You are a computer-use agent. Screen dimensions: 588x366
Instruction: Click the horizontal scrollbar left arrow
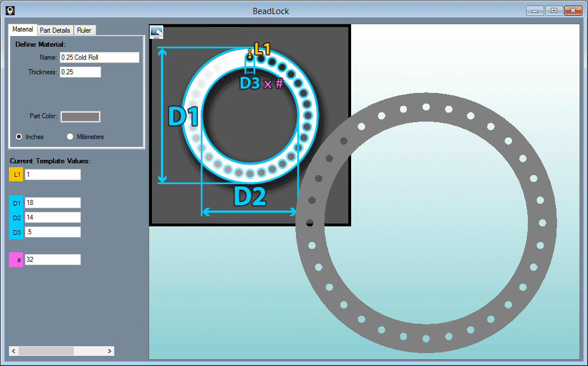click(x=14, y=351)
